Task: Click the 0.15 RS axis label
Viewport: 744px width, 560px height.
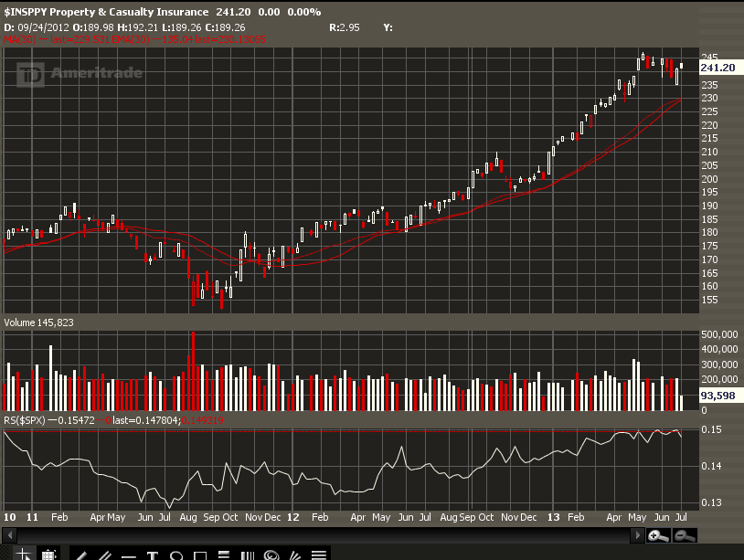Action: (711, 429)
